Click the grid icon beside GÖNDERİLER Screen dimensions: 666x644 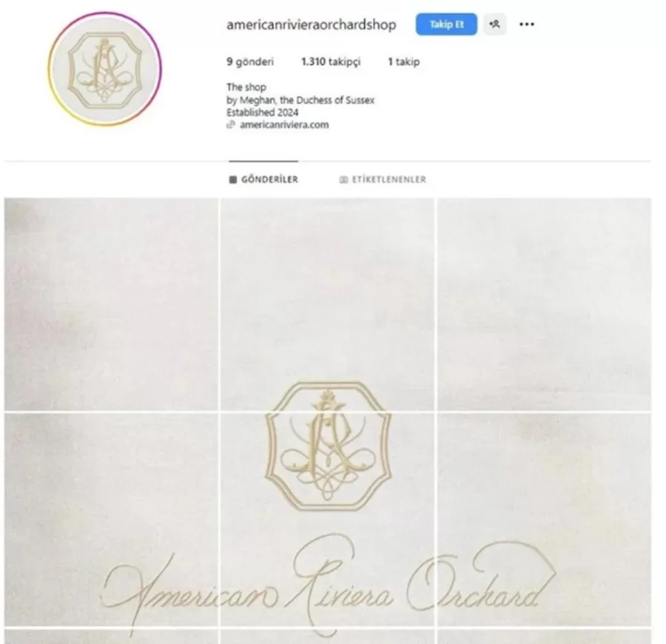(x=233, y=180)
